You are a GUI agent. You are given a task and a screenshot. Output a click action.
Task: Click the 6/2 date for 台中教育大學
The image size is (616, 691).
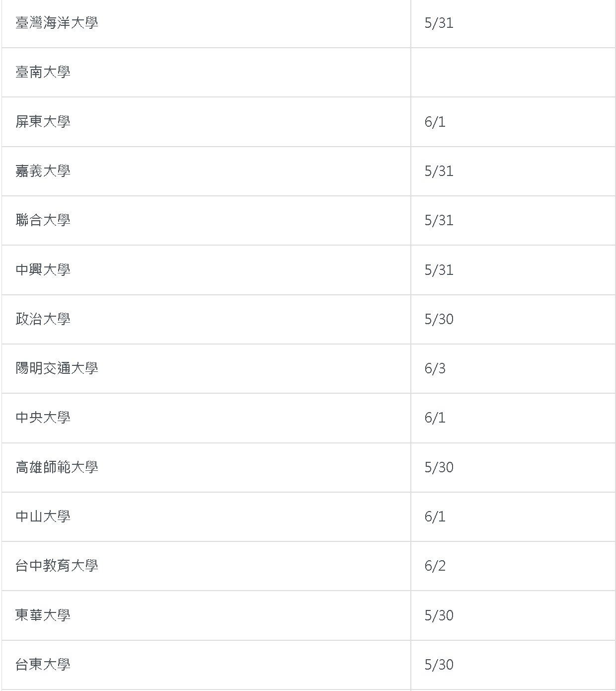pyautogui.click(x=435, y=566)
